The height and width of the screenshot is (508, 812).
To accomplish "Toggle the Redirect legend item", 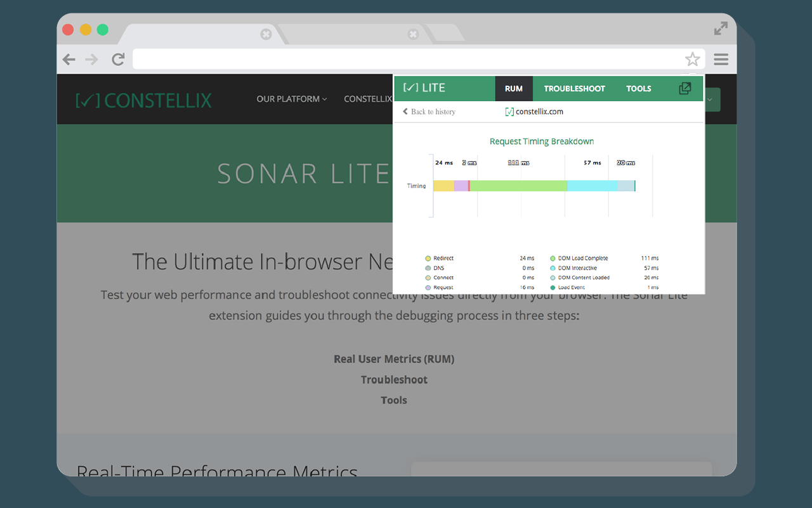I will click(443, 258).
